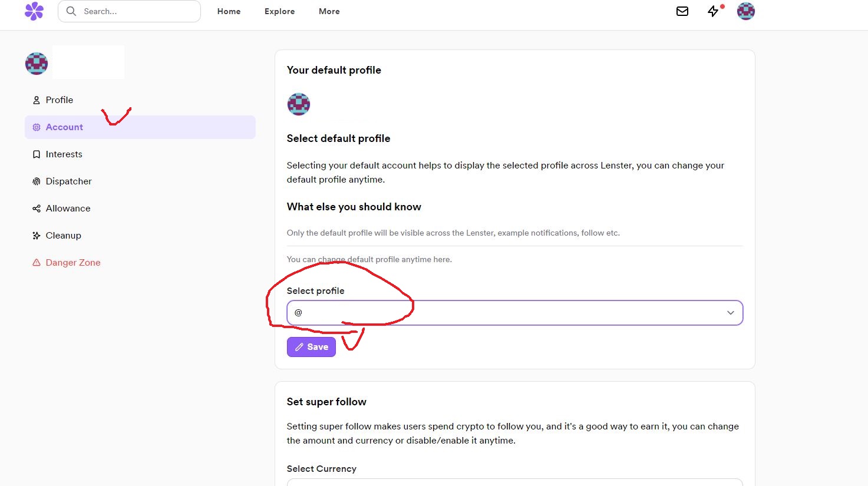This screenshot has height=486, width=868.
Task: Click the Cleanup sparkles icon
Action: click(x=37, y=236)
